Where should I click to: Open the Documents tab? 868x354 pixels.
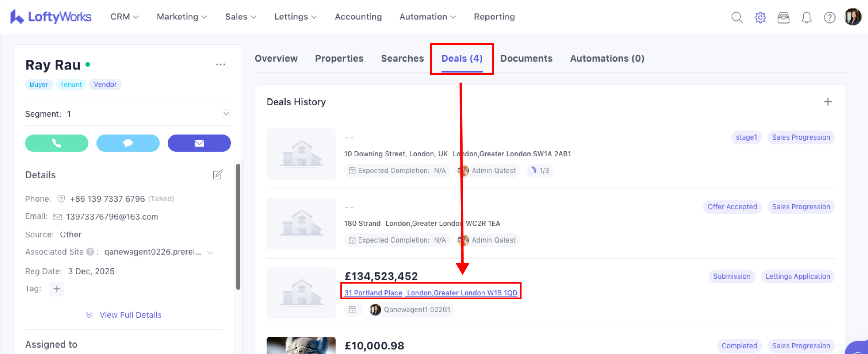coord(526,58)
